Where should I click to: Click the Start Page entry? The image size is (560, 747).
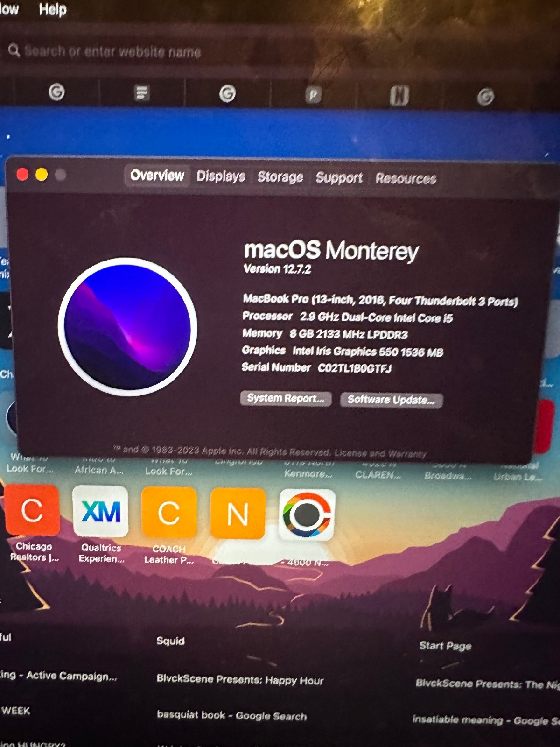tap(445, 646)
